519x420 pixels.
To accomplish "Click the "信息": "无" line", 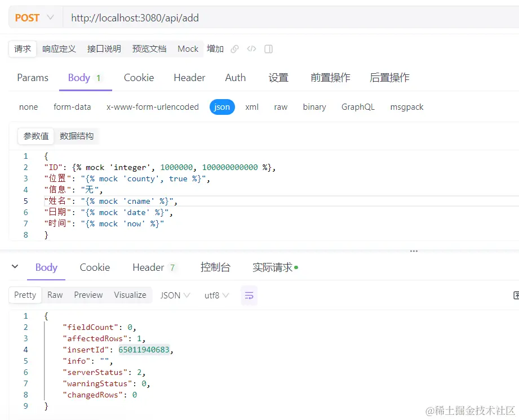I will [x=73, y=190].
